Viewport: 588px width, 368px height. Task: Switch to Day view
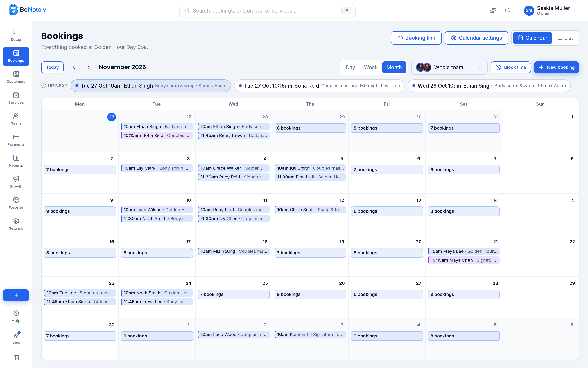[x=350, y=67]
